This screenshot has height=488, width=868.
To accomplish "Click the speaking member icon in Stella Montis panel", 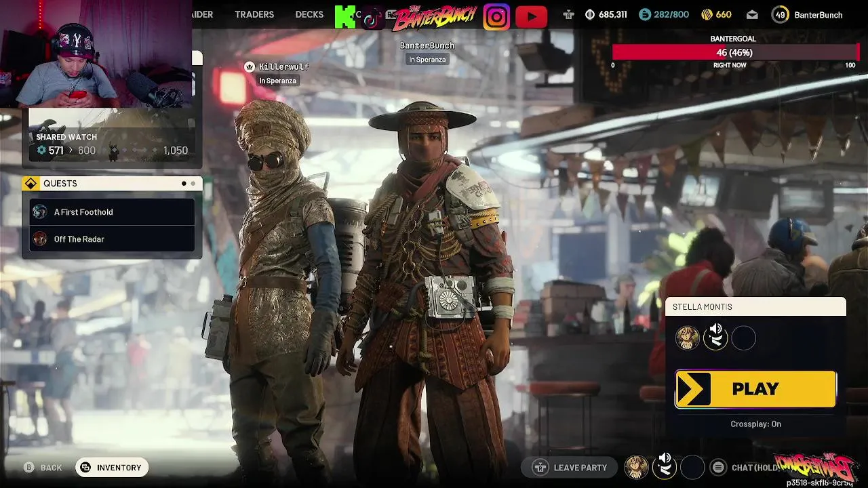I will pyautogui.click(x=715, y=338).
